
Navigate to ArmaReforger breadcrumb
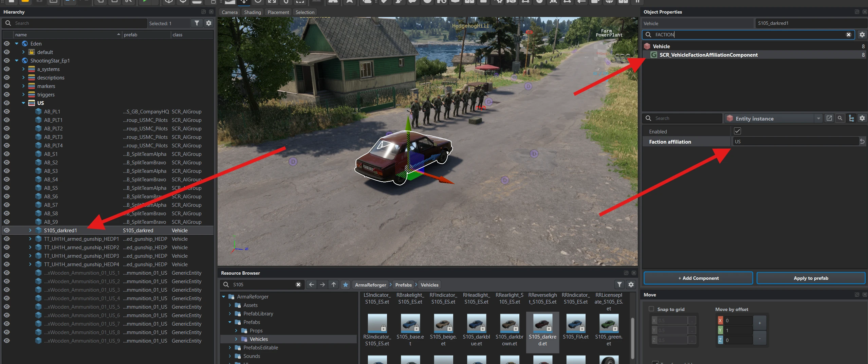[x=370, y=285]
